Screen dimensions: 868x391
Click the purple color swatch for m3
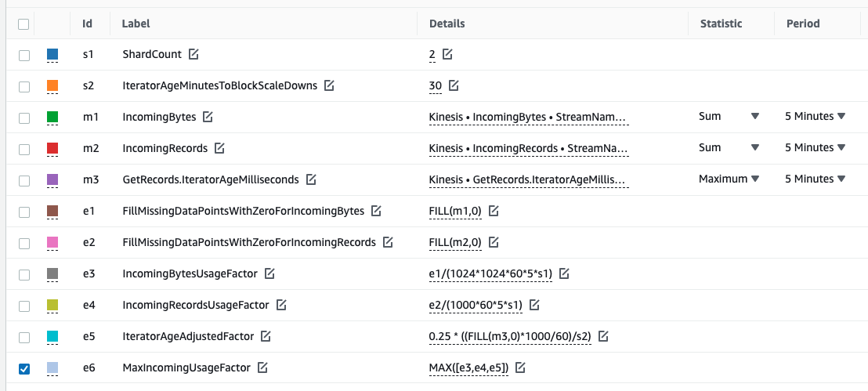(x=52, y=179)
